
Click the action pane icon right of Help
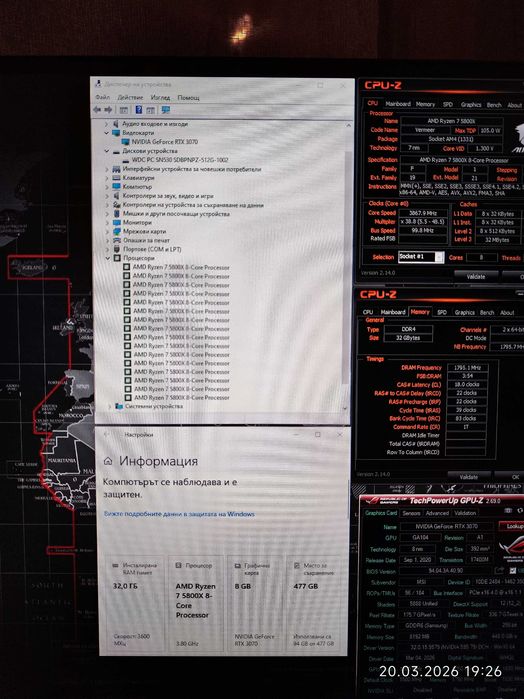tap(151, 110)
